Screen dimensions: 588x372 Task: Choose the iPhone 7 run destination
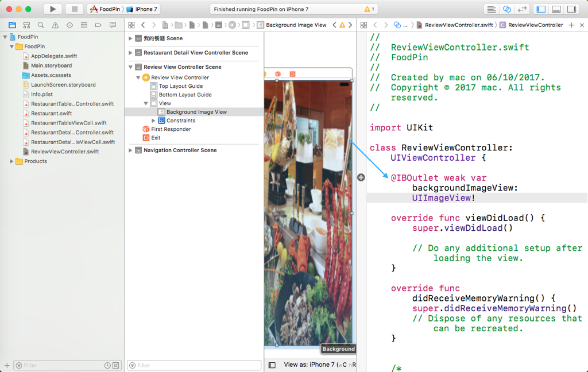142,9
